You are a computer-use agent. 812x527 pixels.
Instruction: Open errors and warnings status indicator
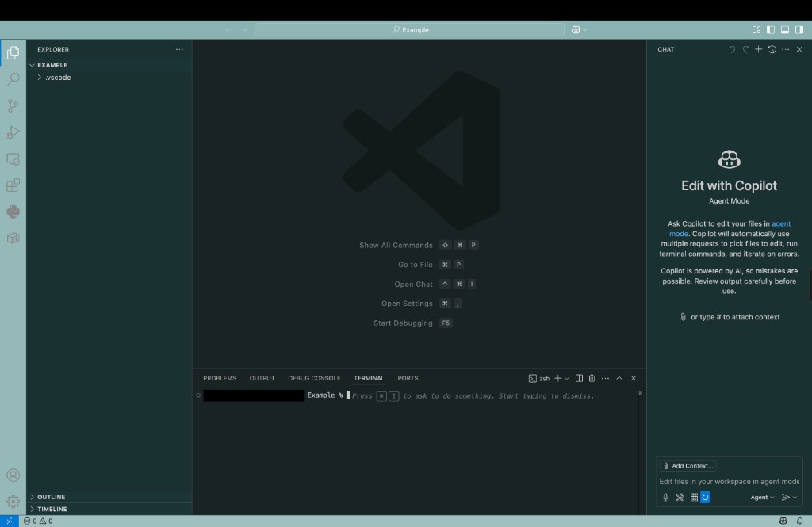pos(38,521)
